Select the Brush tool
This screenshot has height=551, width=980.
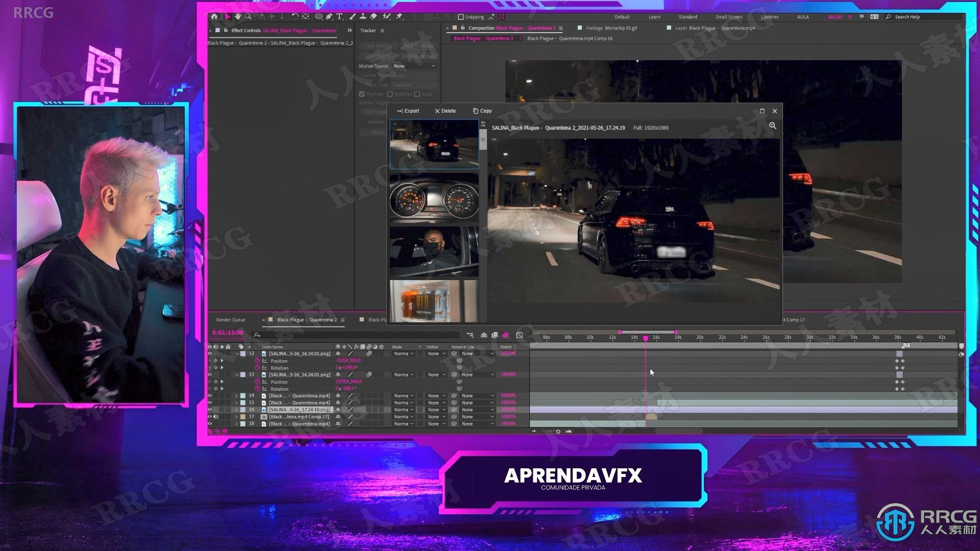point(352,16)
